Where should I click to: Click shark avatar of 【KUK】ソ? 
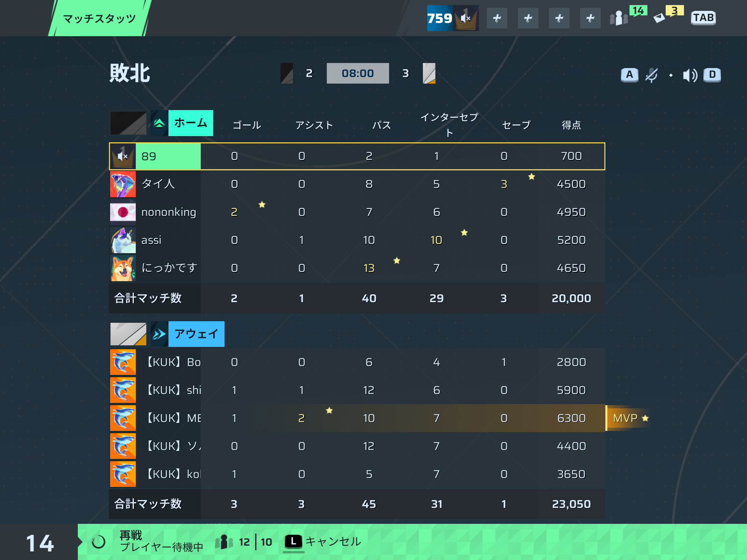[x=123, y=446]
